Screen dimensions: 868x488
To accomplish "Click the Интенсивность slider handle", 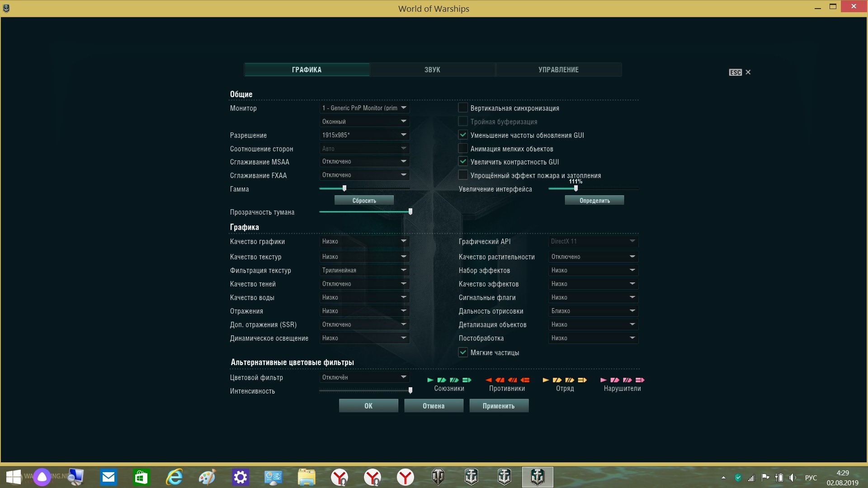I will [x=410, y=390].
